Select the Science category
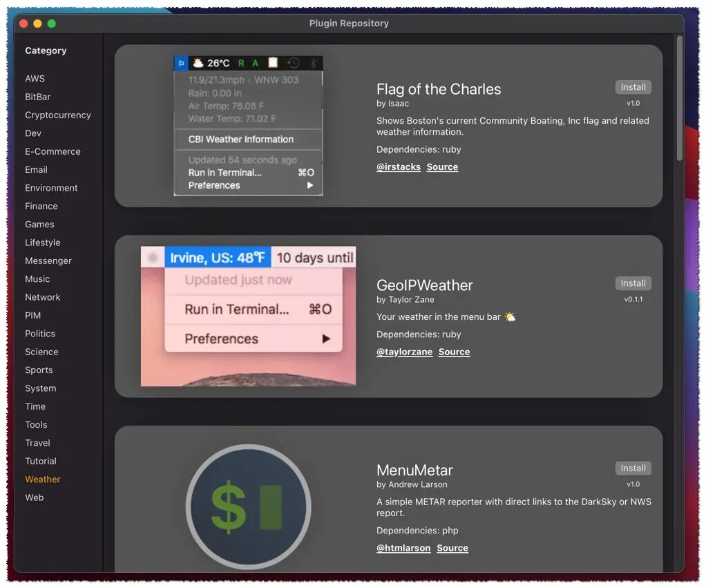This screenshot has height=588, width=706. click(41, 352)
